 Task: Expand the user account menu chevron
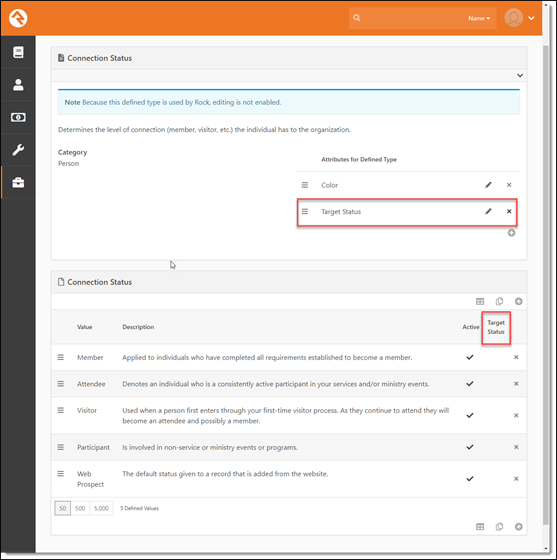(531, 18)
